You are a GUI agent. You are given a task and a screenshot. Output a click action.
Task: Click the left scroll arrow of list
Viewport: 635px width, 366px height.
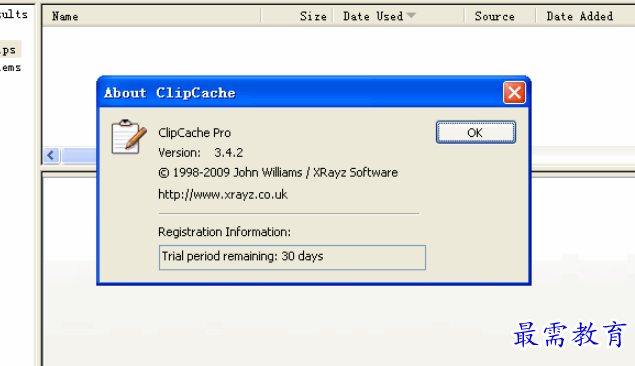tap(51, 155)
